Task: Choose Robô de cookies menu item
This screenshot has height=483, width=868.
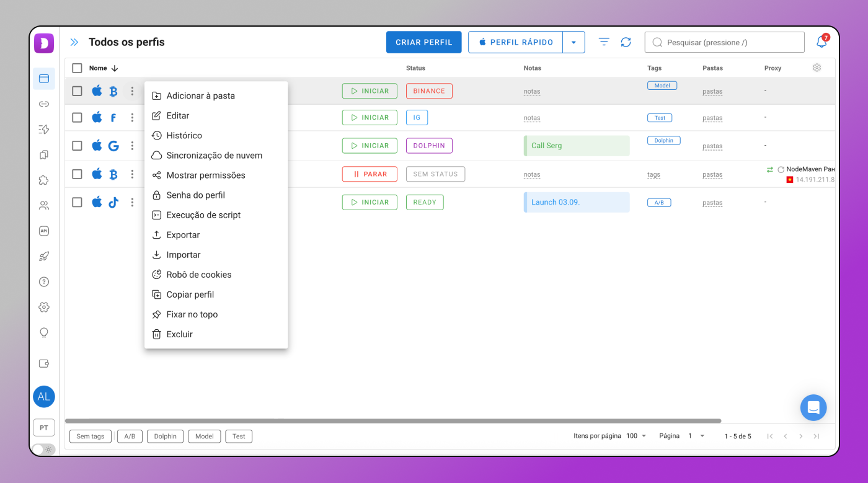Action: click(x=216, y=275)
